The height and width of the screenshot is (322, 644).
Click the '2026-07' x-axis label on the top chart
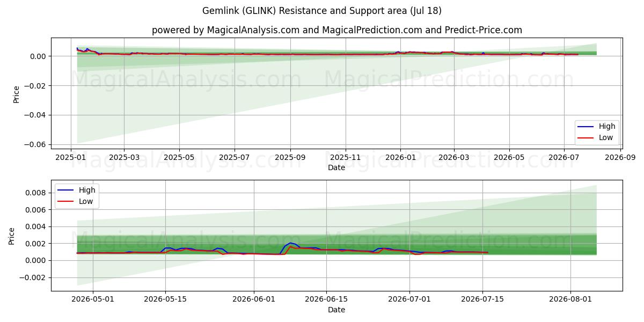coord(564,158)
